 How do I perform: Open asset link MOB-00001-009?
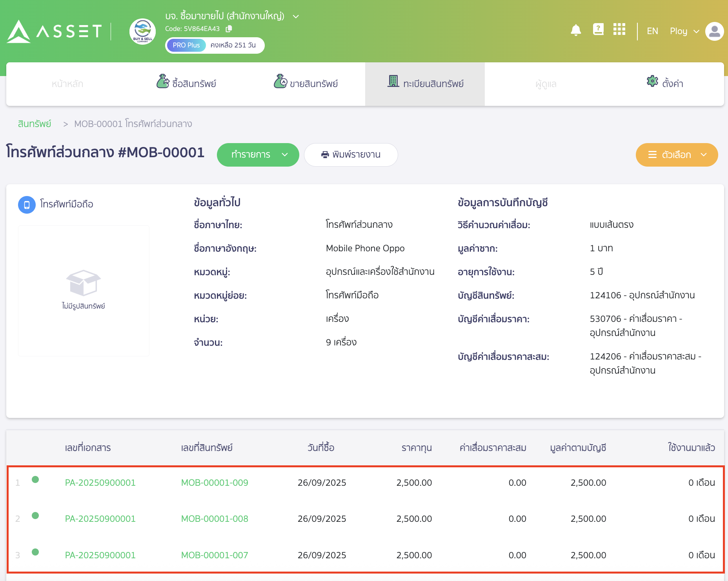tap(215, 483)
